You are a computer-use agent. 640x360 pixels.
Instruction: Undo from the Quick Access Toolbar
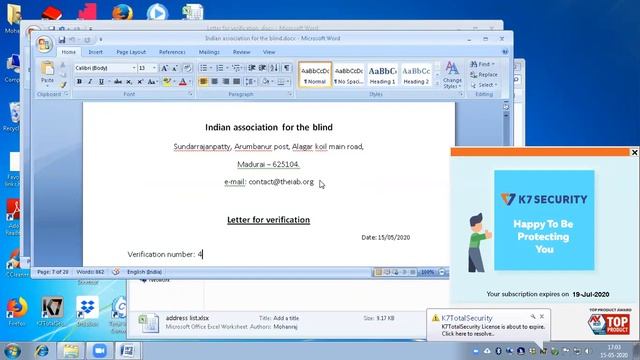click(x=72, y=40)
